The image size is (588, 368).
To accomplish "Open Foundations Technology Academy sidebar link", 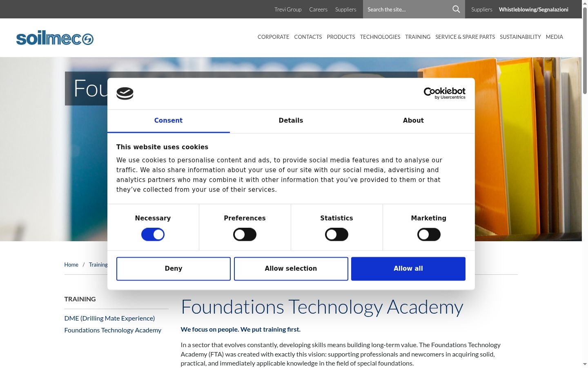I will (113, 330).
